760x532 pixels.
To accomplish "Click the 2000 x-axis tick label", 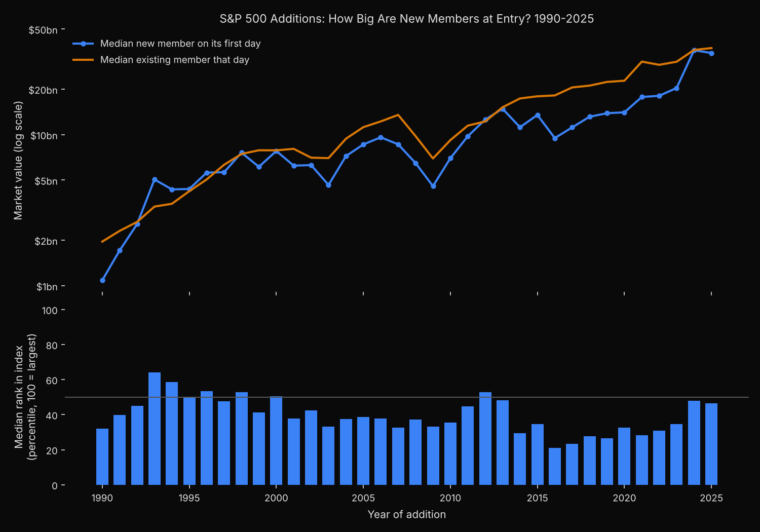I will click(276, 498).
